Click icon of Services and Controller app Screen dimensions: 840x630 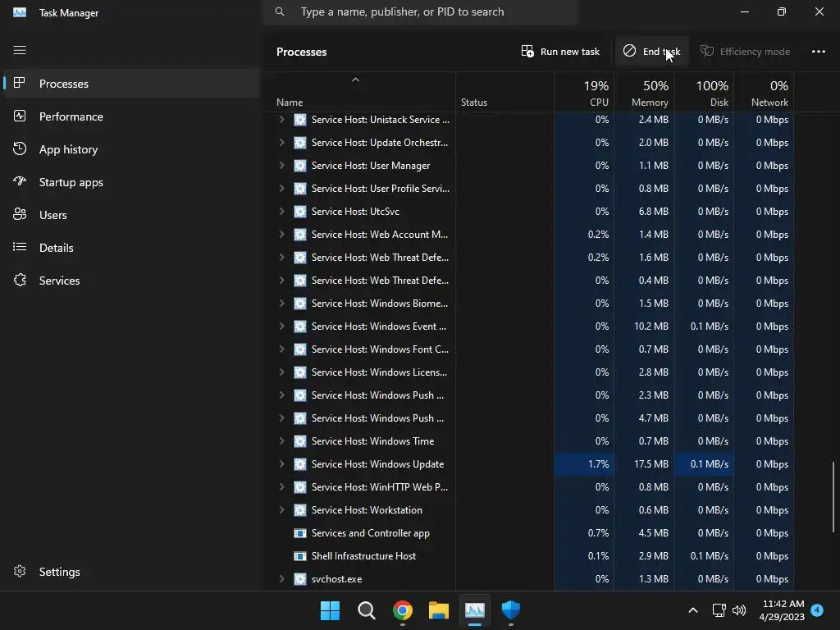coord(300,533)
